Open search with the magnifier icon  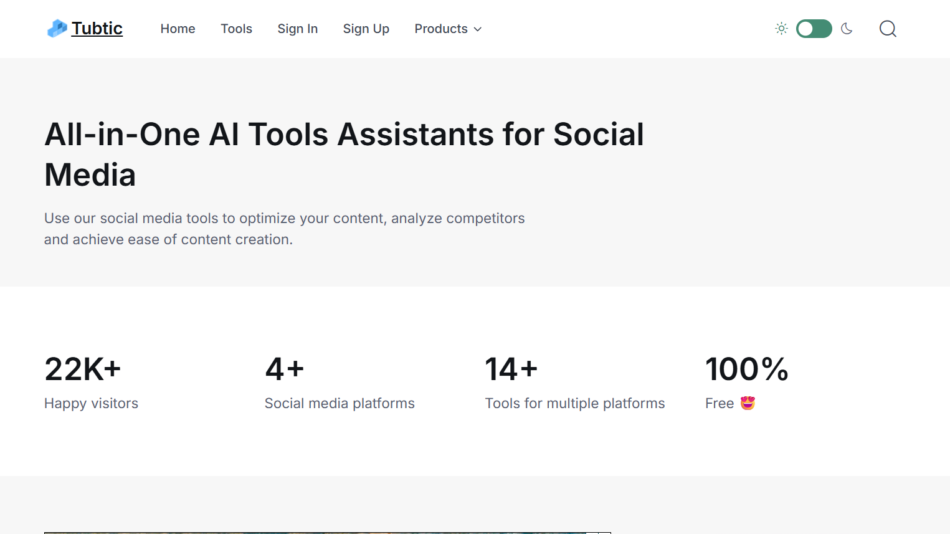(888, 29)
